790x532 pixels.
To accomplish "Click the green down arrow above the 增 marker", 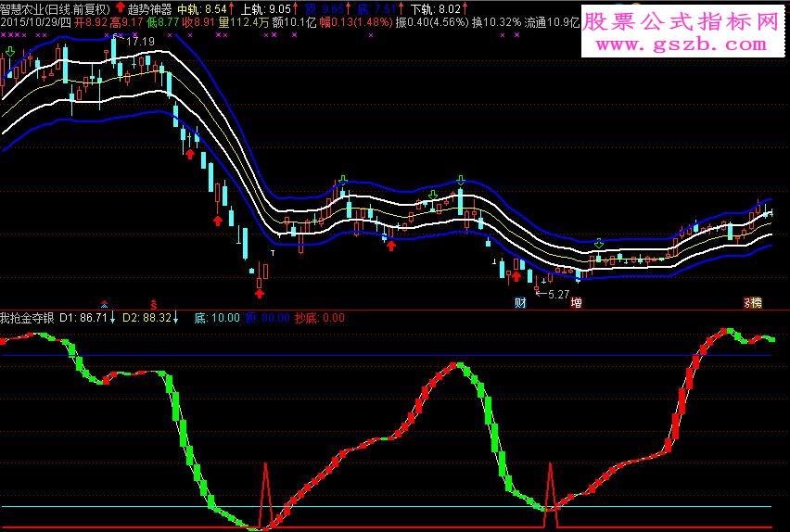I will pos(599,244).
